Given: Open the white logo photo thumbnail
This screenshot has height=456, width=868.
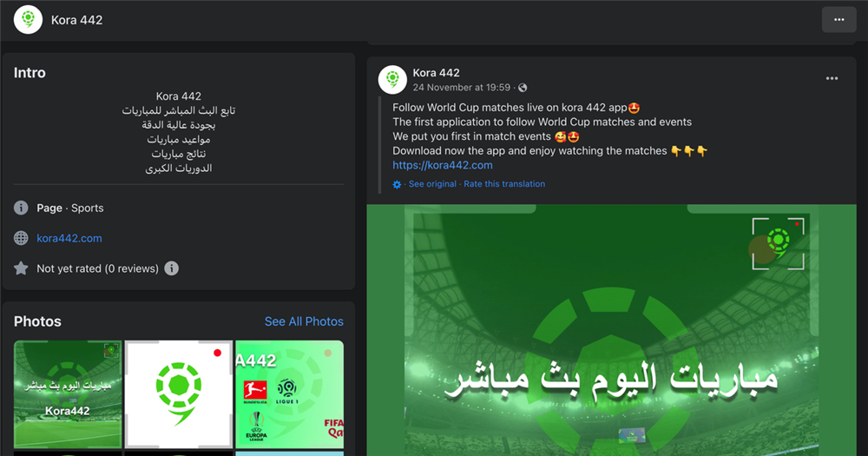Looking at the screenshot, I should tap(179, 394).
